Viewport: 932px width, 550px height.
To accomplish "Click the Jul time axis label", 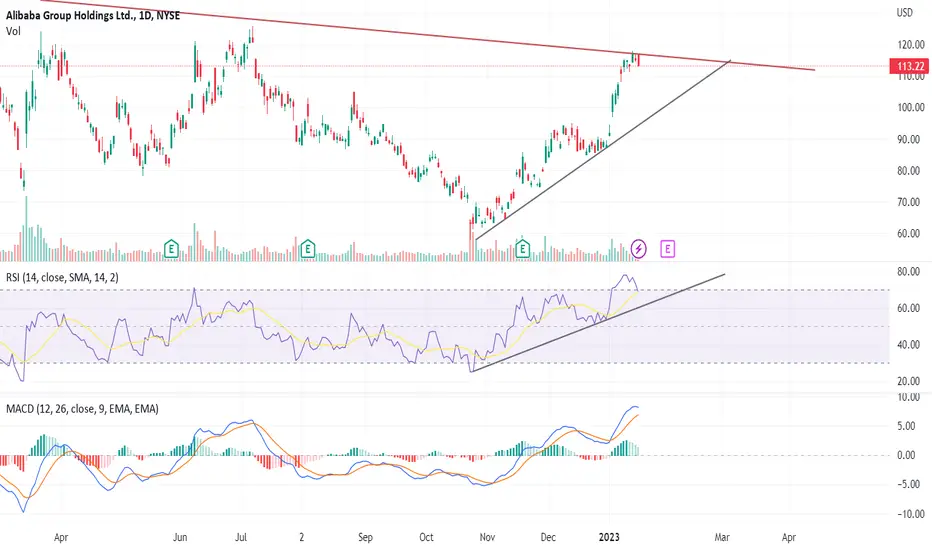I will 241,538.
